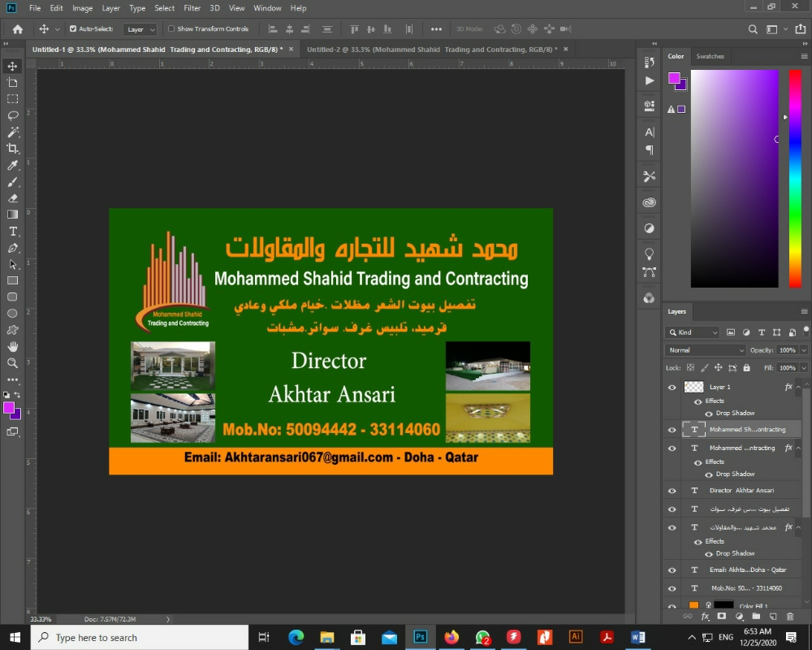Click create new group folder icon
The image size is (812, 650).
click(x=756, y=617)
